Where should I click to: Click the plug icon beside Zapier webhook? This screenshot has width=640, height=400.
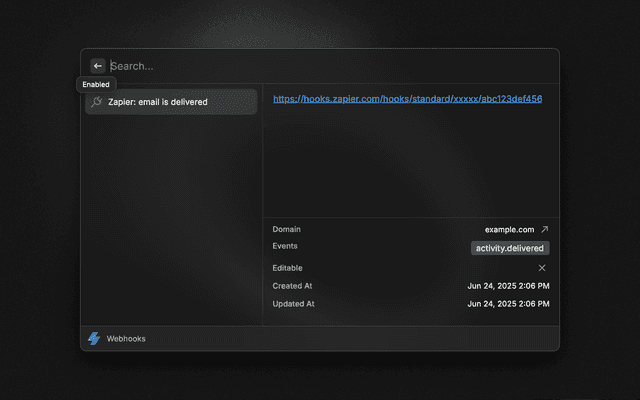96,102
